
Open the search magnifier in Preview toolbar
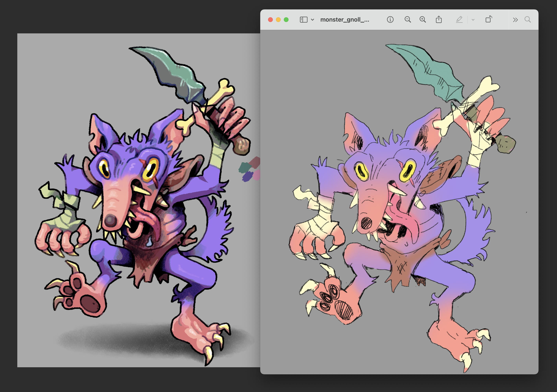(x=527, y=20)
